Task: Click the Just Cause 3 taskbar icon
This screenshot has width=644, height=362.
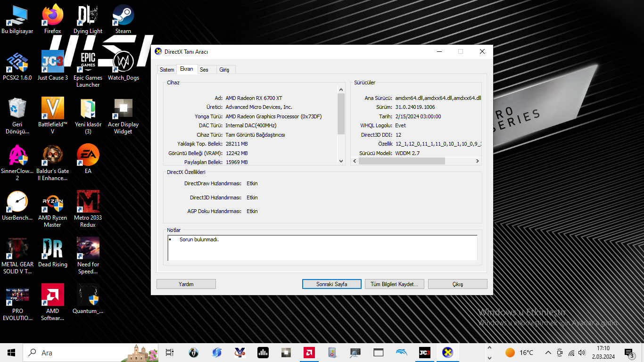Action: [x=424, y=353]
